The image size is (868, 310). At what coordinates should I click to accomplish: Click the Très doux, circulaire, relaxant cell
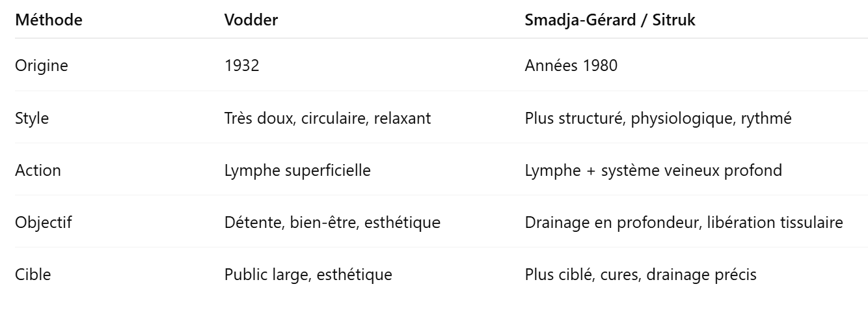(327, 119)
